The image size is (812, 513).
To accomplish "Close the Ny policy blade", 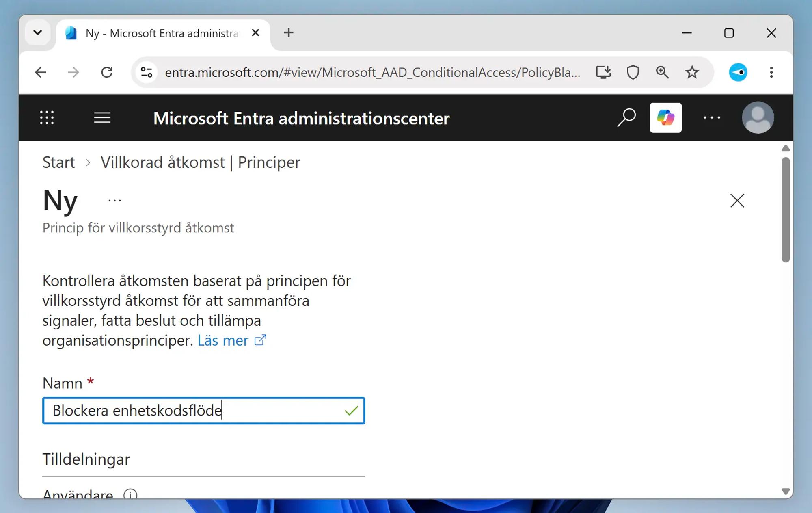I will 737,201.
